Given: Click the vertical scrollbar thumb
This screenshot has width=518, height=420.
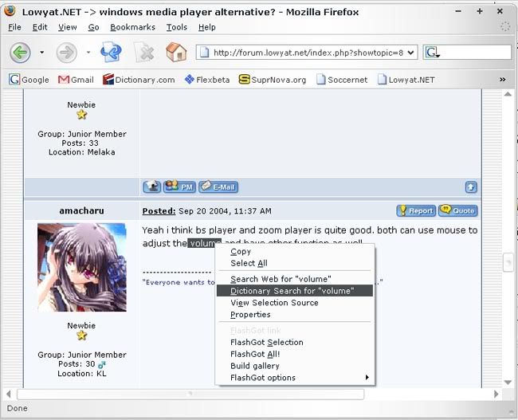Looking at the screenshot, I should point(508,262).
